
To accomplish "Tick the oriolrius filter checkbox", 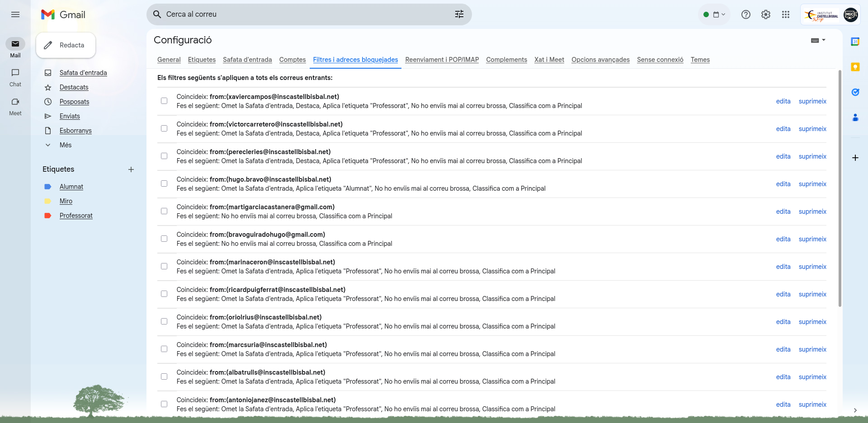I will 164,321.
